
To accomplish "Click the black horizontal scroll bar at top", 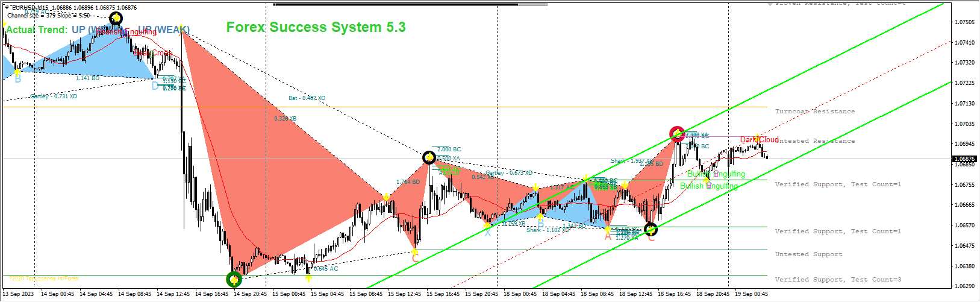I will 396,4.
